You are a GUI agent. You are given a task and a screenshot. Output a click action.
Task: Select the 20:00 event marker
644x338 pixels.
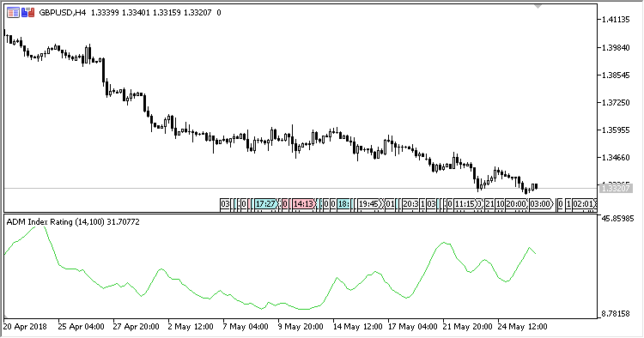515,204
